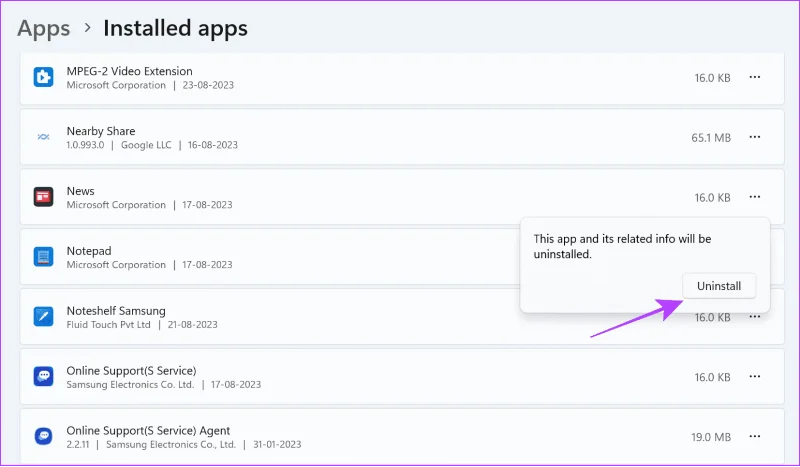This screenshot has width=800, height=467.
Task: Click Microsoft Corporation under Notepad
Action: (x=116, y=265)
